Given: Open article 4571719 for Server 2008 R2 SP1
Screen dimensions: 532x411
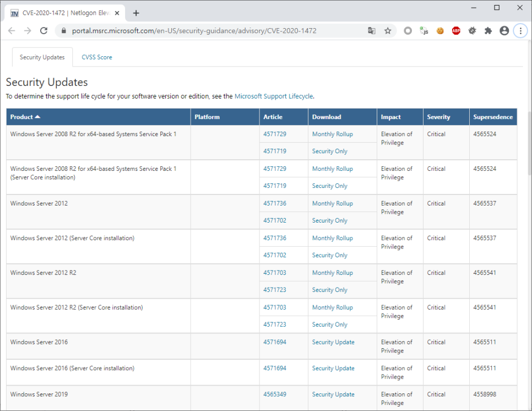Looking at the screenshot, I should click(275, 151).
